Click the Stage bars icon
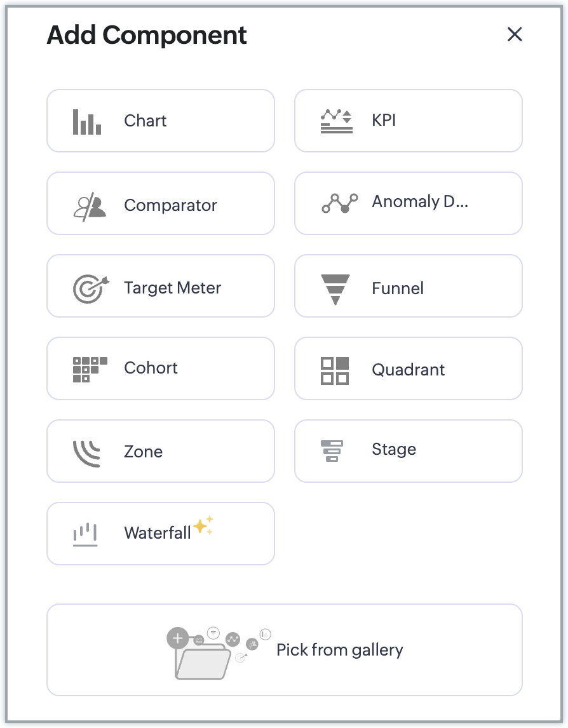The image size is (568, 728). pyautogui.click(x=332, y=450)
